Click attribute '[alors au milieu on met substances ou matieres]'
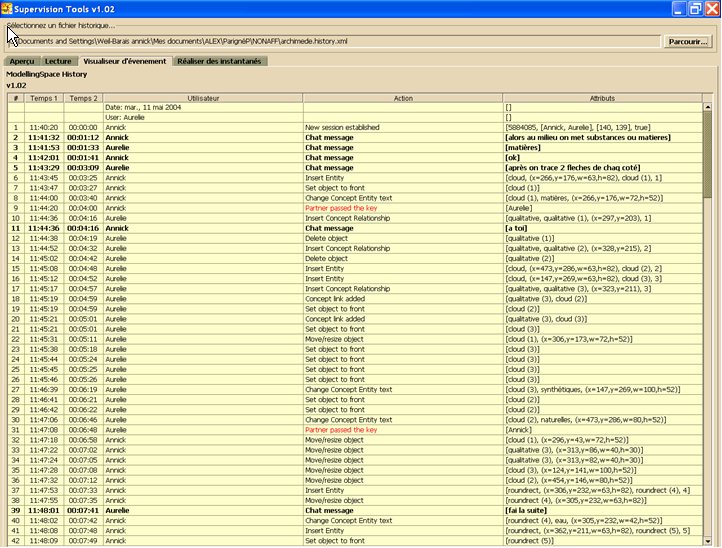722x548 pixels. (603, 138)
